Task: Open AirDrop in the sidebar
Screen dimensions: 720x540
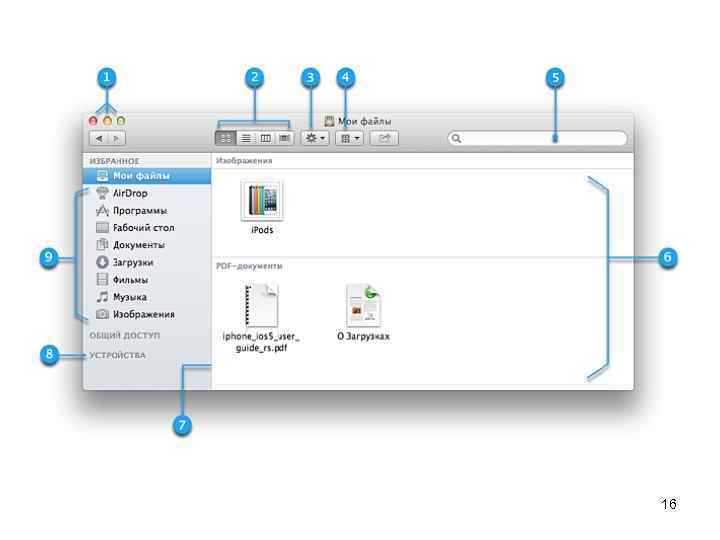Action: [147, 193]
